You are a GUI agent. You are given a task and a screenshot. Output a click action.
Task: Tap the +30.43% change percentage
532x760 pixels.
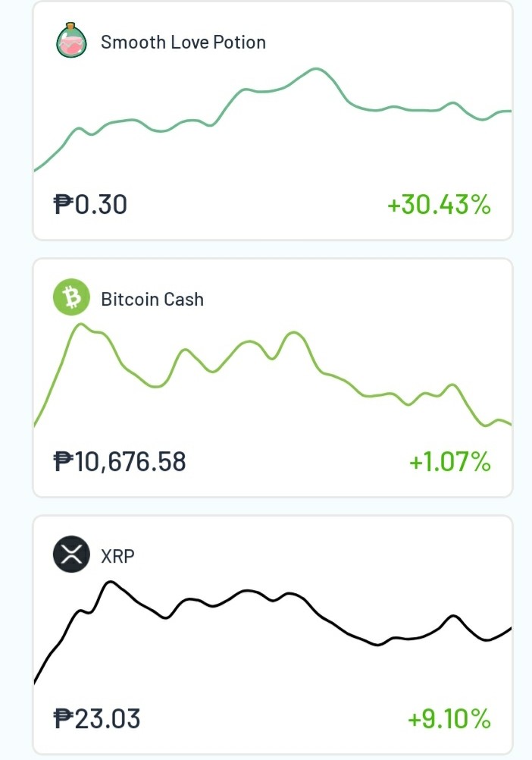point(439,204)
